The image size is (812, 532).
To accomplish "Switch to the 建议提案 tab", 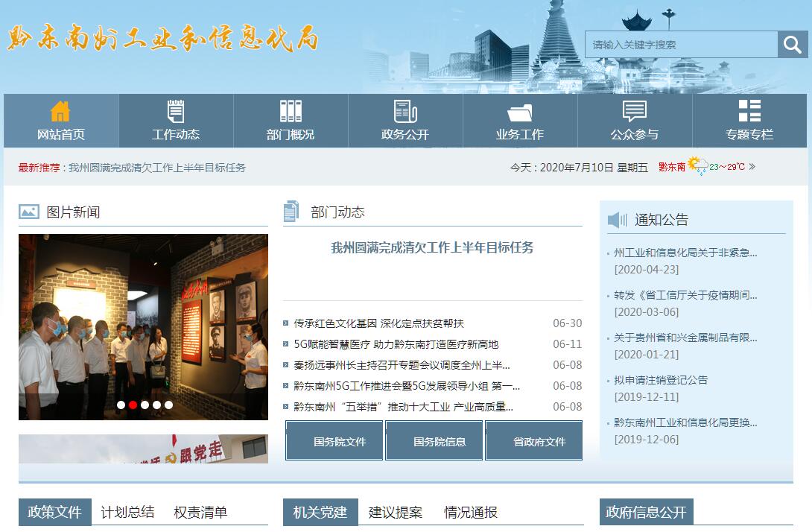I will pos(396,513).
